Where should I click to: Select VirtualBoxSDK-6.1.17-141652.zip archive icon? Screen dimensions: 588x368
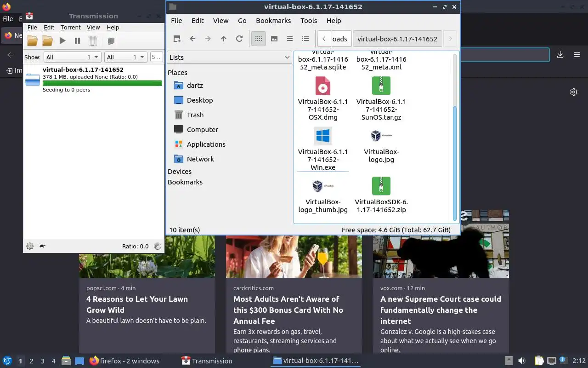click(x=381, y=186)
